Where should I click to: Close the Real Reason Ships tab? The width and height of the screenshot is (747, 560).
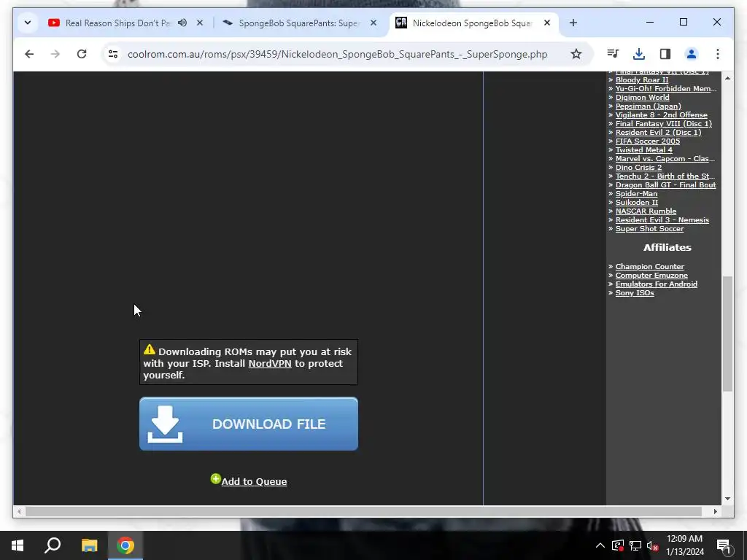click(x=200, y=23)
